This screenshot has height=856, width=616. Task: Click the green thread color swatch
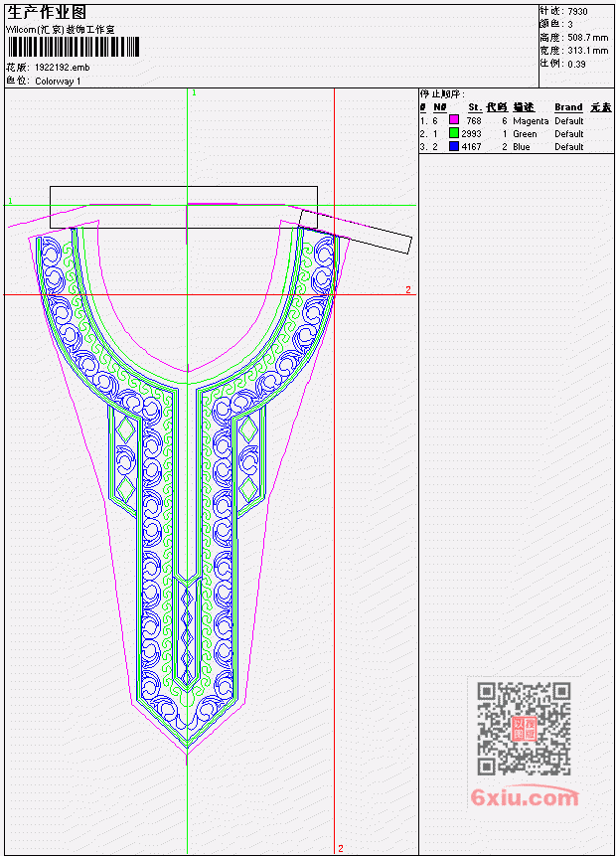click(453, 133)
